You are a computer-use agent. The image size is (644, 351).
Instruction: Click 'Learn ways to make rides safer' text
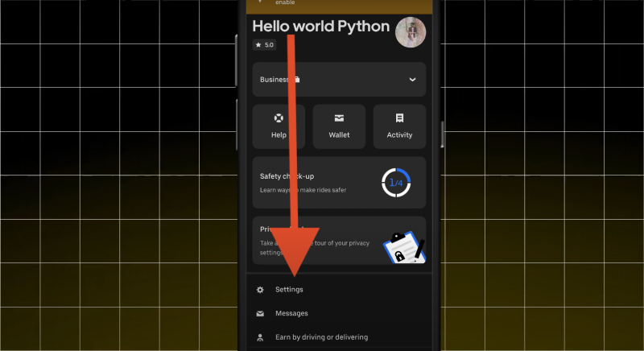[x=303, y=190]
